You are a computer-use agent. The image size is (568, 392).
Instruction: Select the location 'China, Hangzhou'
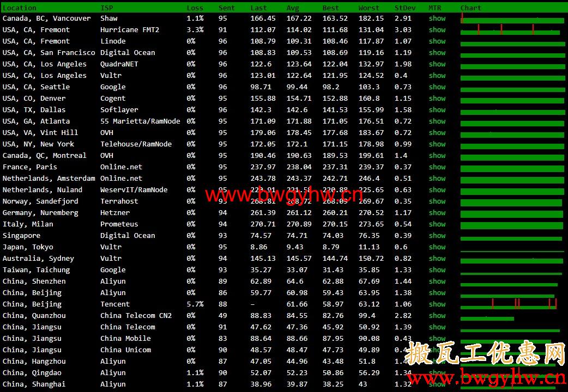(34, 361)
